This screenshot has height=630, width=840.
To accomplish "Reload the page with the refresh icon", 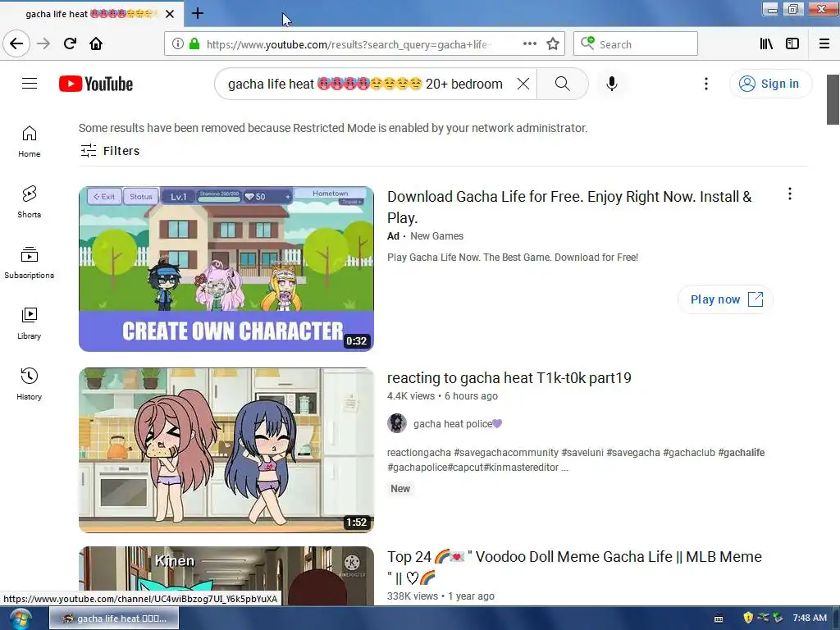I will (x=70, y=43).
